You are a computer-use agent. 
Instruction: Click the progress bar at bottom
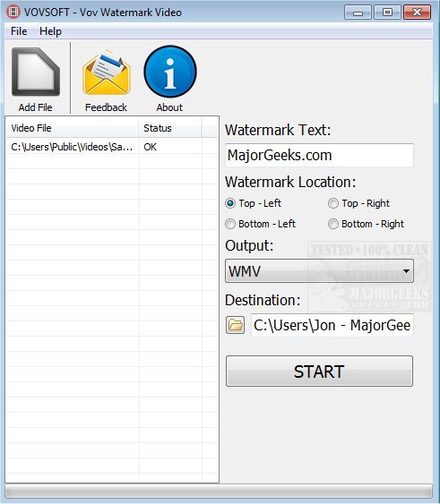point(219,492)
